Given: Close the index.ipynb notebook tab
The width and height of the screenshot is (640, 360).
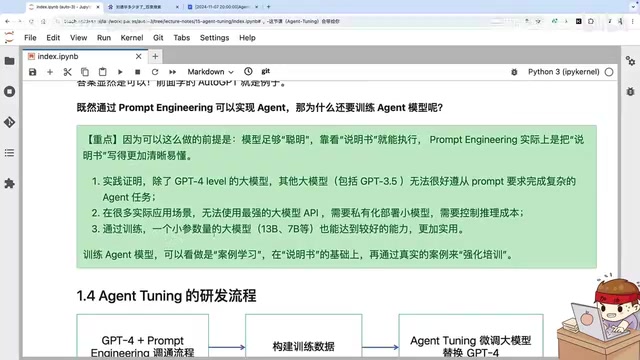Looking at the screenshot, I should point(139,56).
